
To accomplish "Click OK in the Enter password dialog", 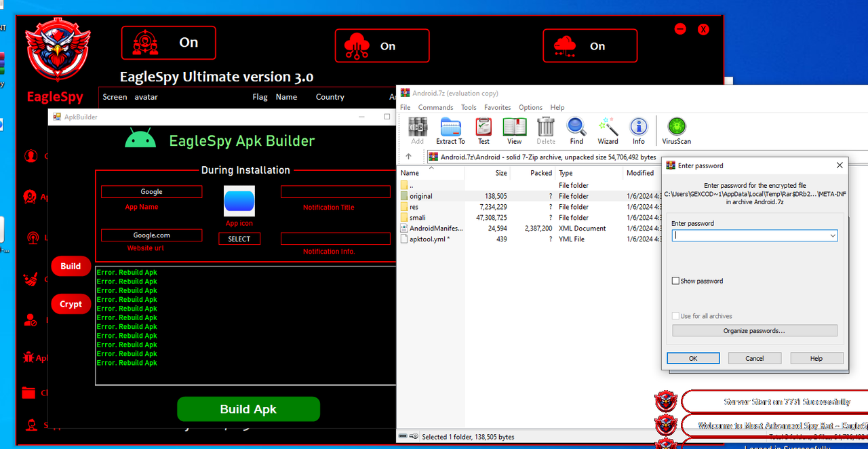I will pos(693,358).
